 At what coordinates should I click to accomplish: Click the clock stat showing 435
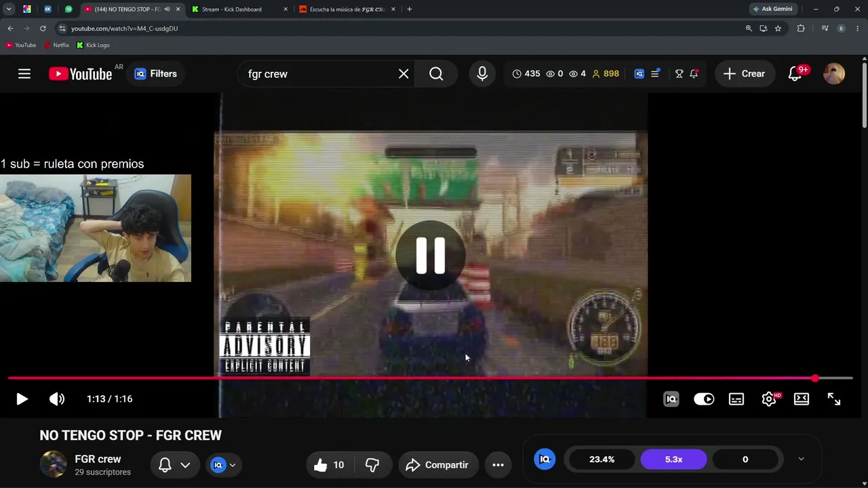click(x=526, y=74)
